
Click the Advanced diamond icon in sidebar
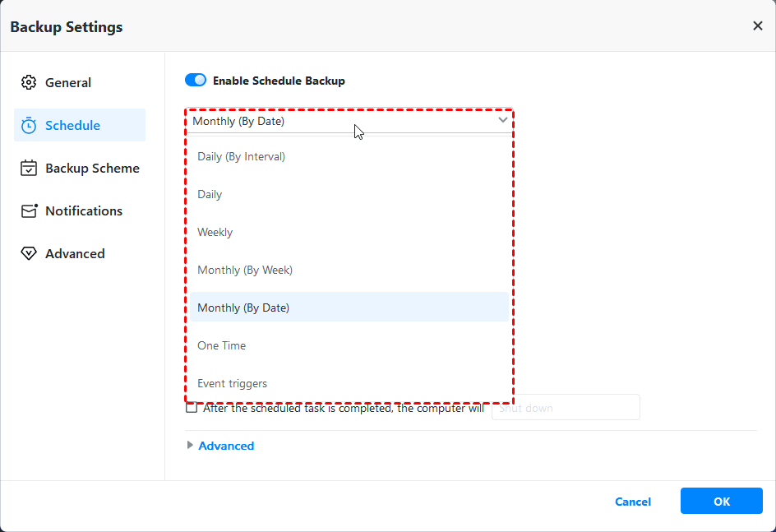click(29, 253)
